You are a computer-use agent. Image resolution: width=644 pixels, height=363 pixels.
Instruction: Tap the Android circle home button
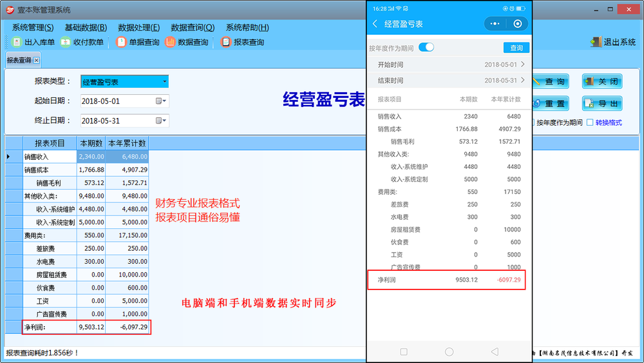point(450,352)
